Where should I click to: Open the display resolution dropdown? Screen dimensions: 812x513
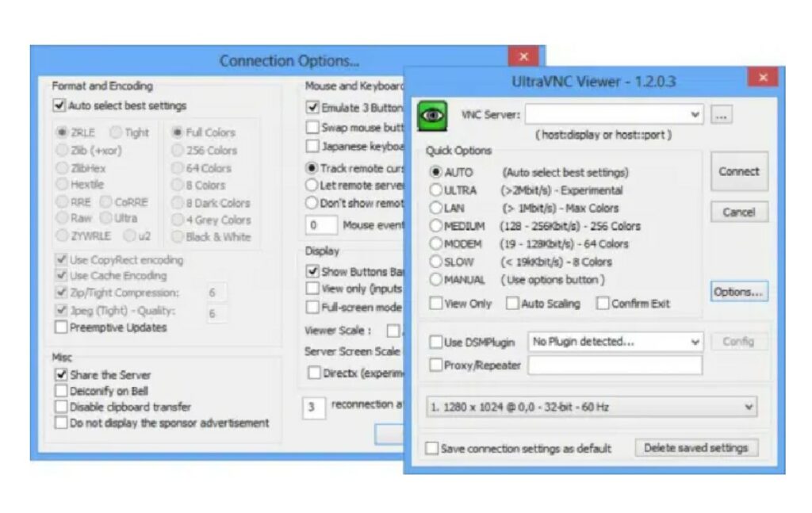click(749, 408)
